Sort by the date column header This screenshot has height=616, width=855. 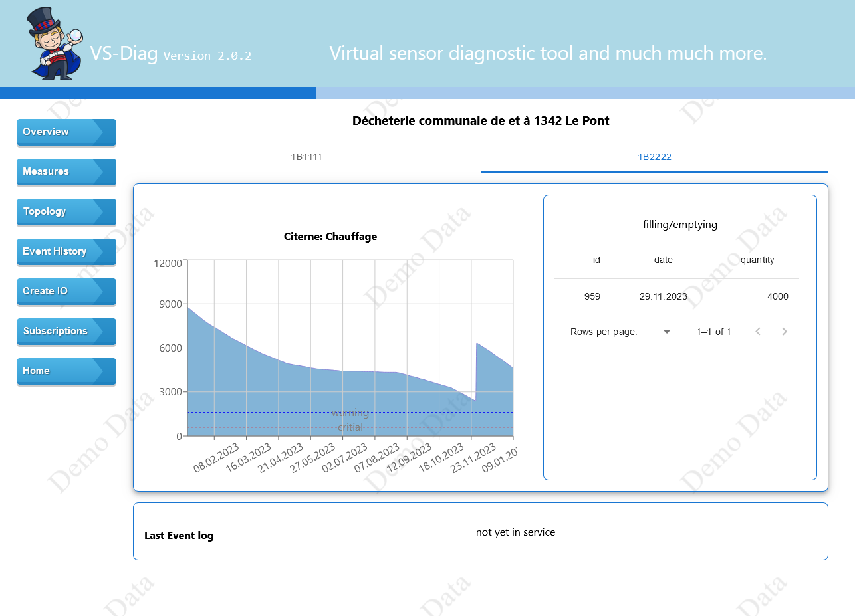click(x=663, y=260)
